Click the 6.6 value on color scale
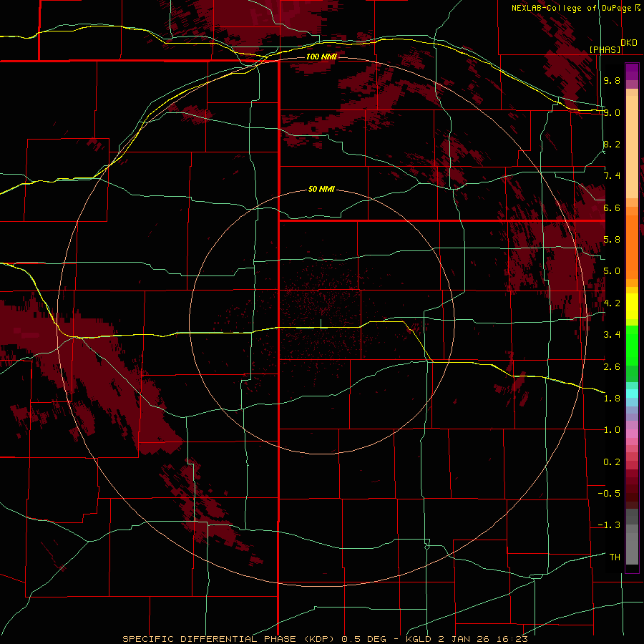 (x=612, y=208)
